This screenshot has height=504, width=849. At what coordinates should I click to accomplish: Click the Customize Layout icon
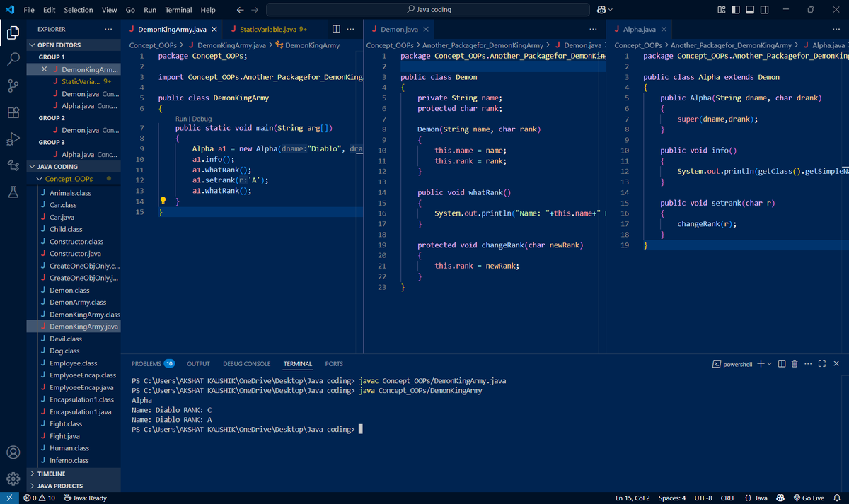(721, 10)
